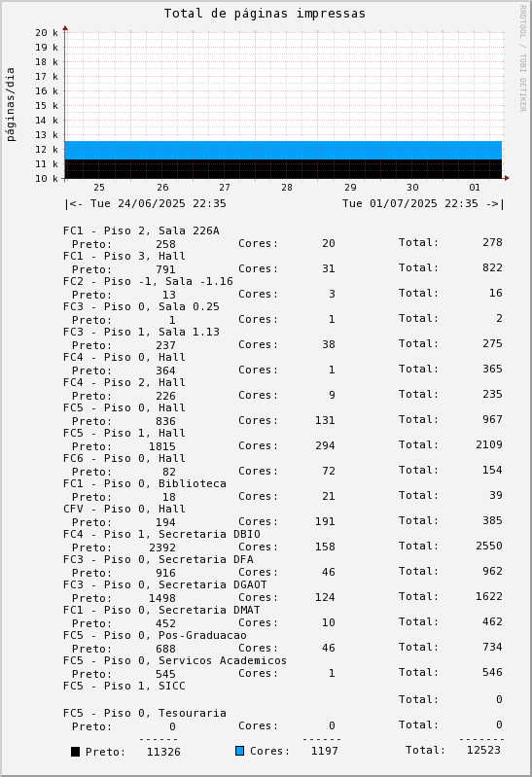Click the black Preto legend swatch
The height and width of the screenshot is (777, 532).
click(75, 752)
